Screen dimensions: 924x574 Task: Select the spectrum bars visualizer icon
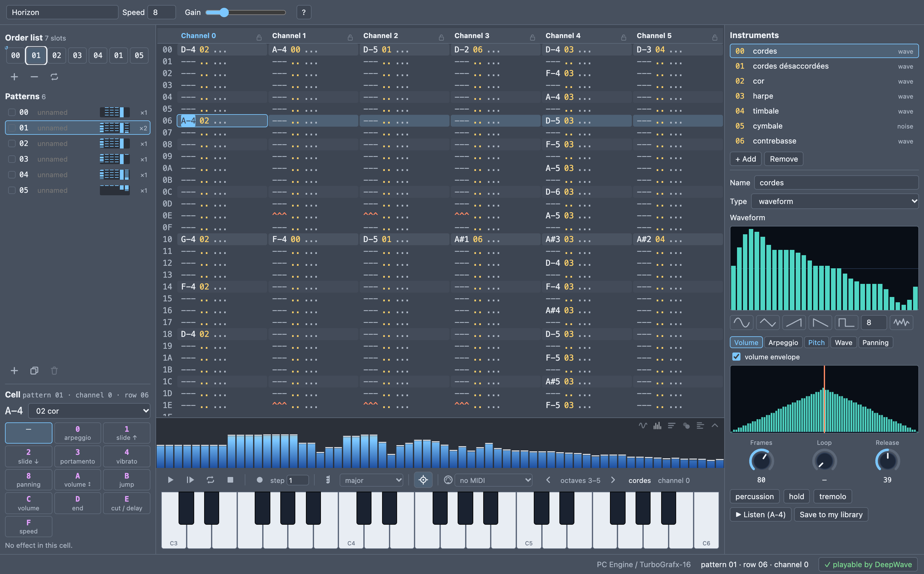657,426
